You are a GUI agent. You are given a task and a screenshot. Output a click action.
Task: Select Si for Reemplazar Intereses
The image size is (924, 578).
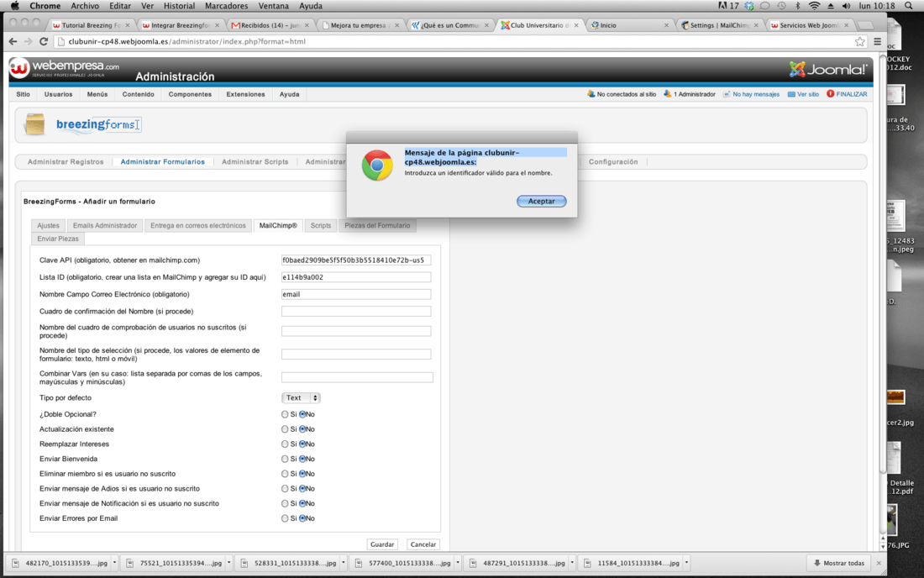[285, 444]
